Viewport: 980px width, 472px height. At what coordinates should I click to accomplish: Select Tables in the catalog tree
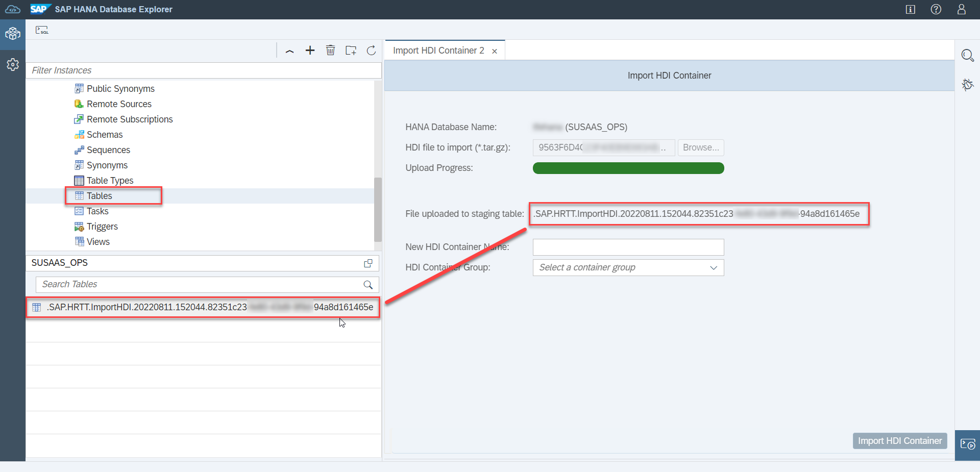click(99, 196)
